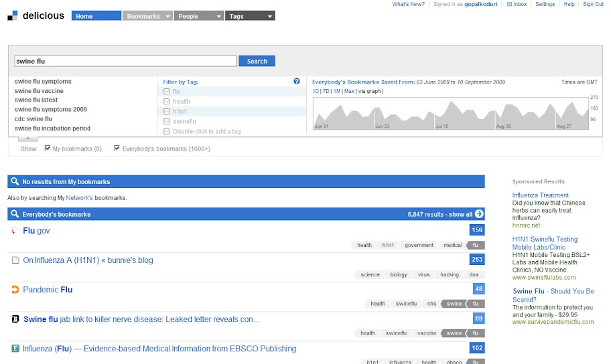The width and height of the screenshot is (611, 364).
Task: Expand the Bookmarks menu dropdown arrow
Action: 167,16
